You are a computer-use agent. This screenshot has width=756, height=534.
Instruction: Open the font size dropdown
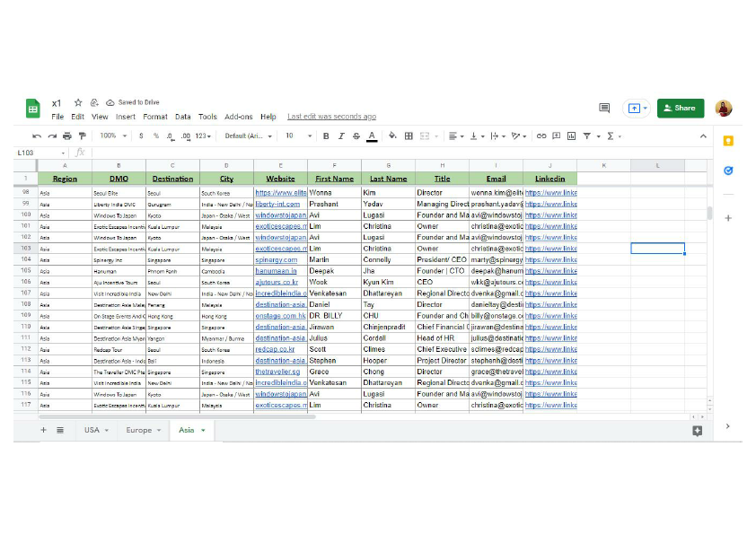(296, 136)
